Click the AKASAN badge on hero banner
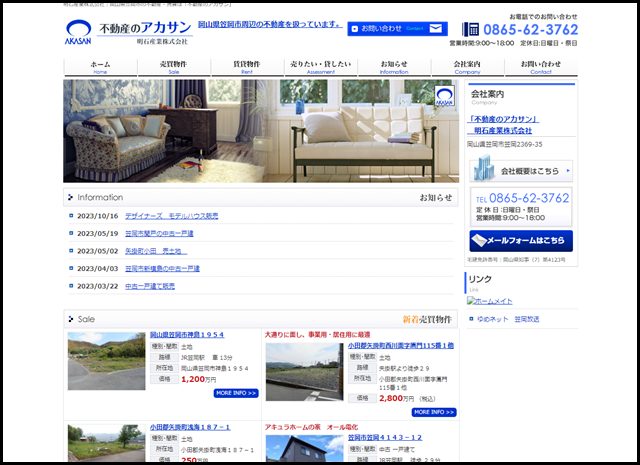This screenshot has width=640, height=465. (444, 96)
